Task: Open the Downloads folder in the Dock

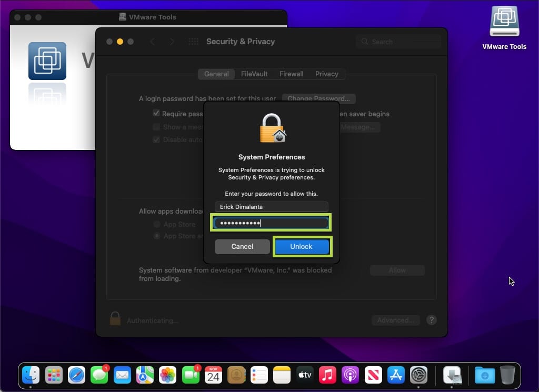Action: (x=485, y=375)
